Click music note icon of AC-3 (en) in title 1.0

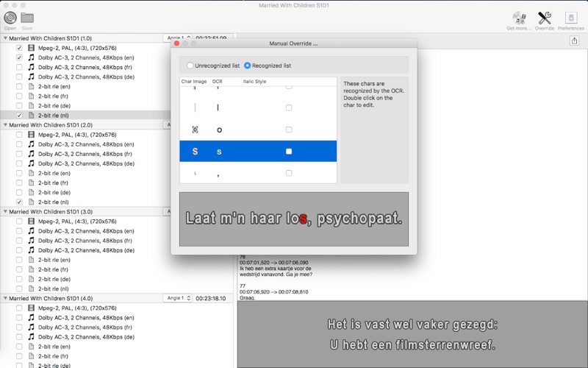click(x=32, y=57)
